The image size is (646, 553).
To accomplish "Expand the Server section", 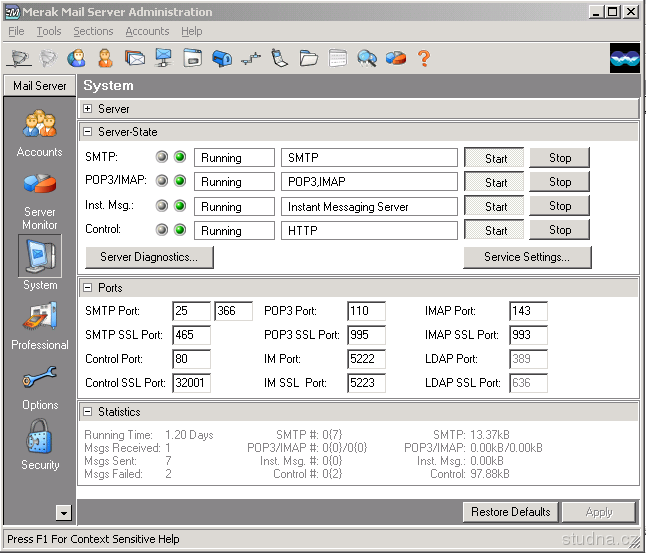I will [88, 109].
